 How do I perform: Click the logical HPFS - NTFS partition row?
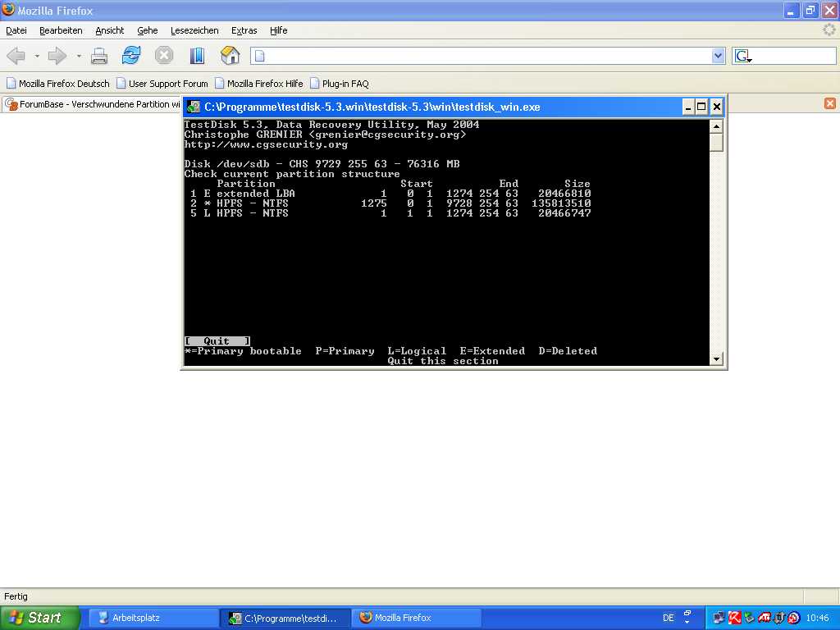[390, 213]
